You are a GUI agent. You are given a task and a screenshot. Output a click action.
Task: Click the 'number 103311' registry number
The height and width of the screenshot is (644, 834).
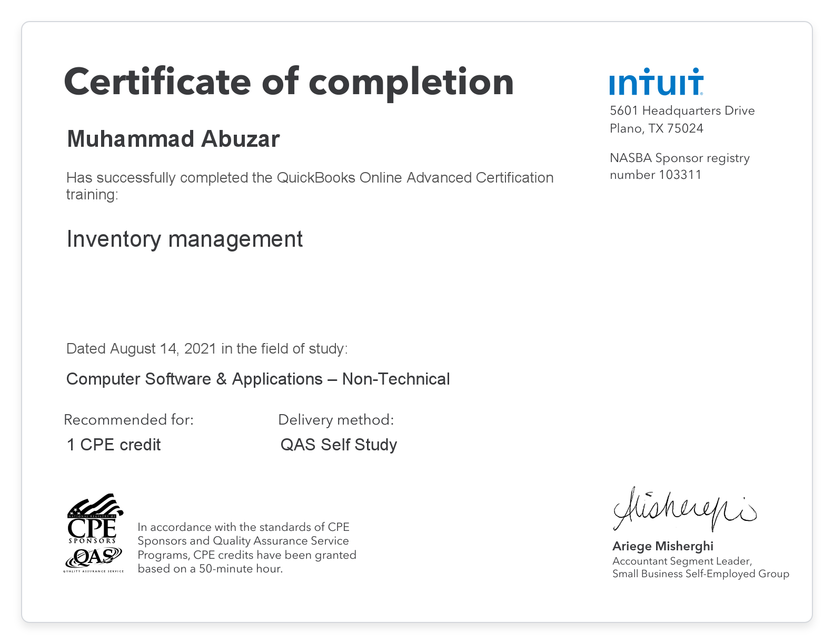(656, 175)
